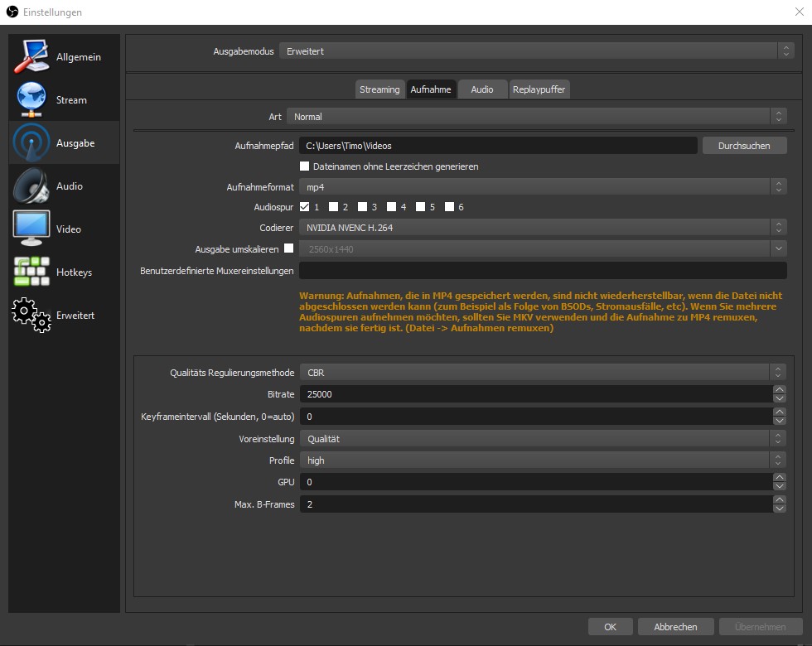Open the Profile high dropdown
Image resolution: width=812 pixels, height=646 pixels.
point(543,460)
